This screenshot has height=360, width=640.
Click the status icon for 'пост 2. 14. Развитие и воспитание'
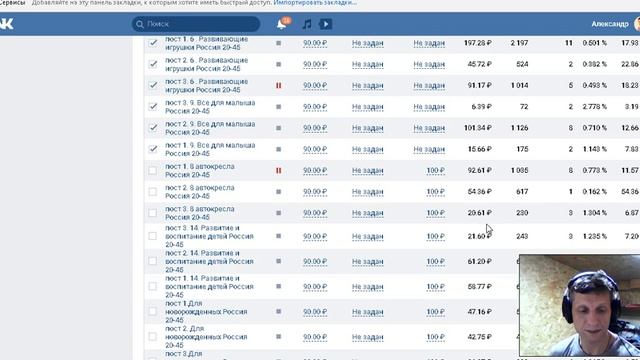click(x=278, y=261)
